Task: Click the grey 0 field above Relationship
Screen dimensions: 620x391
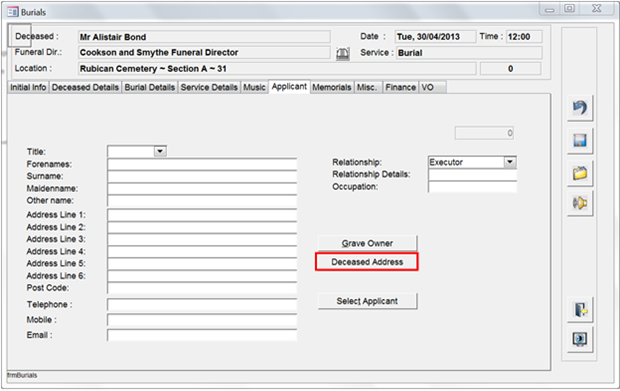Action: click(x=484, y=133)
